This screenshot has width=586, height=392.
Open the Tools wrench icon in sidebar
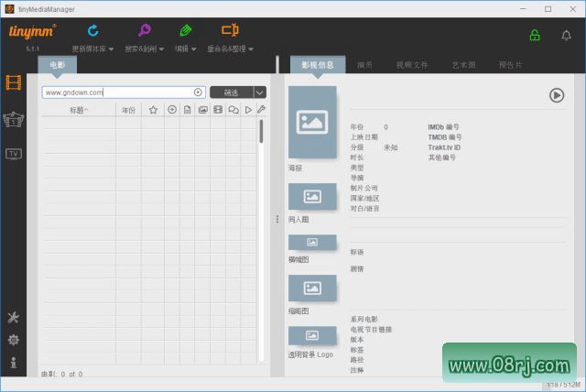pos(14,318)
